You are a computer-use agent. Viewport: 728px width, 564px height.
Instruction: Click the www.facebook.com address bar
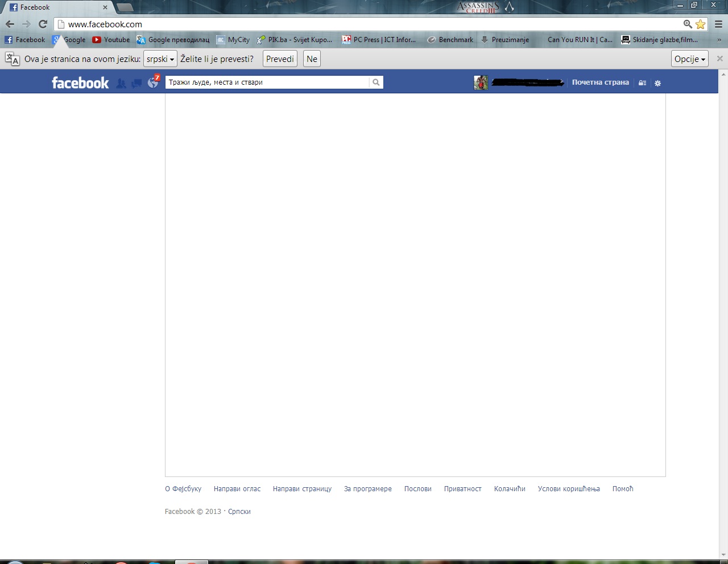click(369, 24)
